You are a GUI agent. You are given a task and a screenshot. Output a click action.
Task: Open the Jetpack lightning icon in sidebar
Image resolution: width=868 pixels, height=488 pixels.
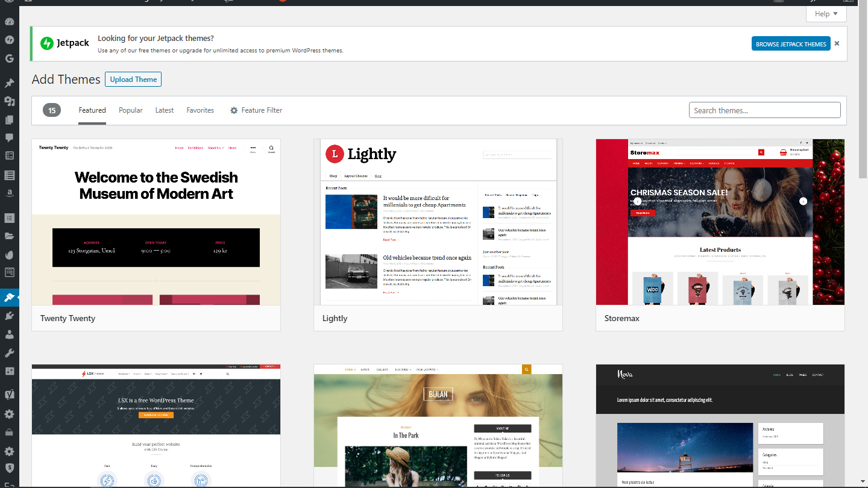(9, 40)
